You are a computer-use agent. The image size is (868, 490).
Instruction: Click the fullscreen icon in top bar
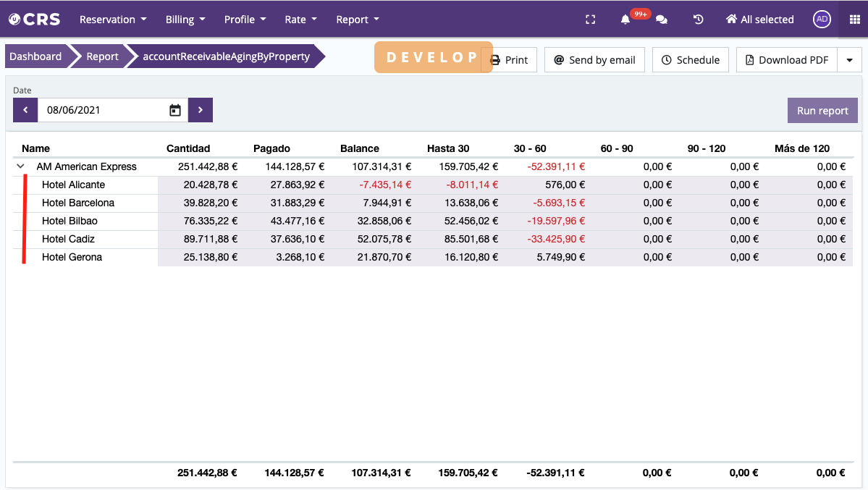coord(590,20)
